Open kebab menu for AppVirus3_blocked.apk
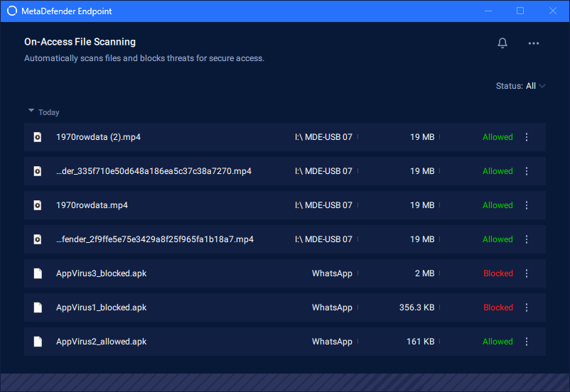The height and width of the screenshot is (392, 570). (x=527, y=273)
